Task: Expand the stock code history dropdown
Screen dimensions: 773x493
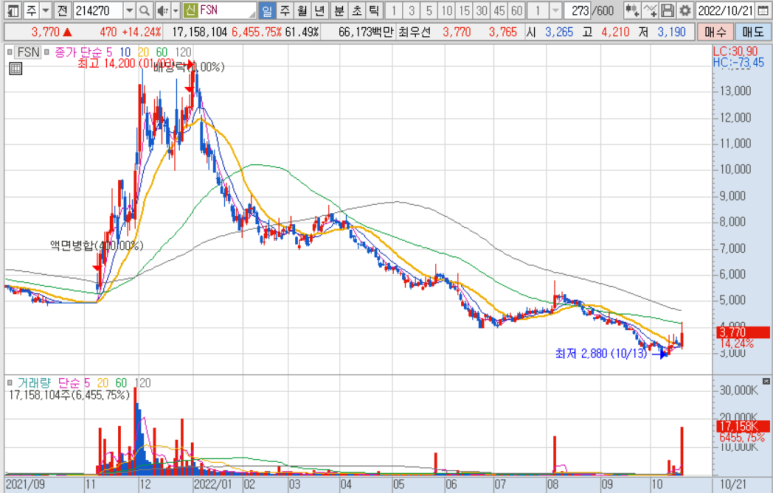Action: (x=129, y=10)
